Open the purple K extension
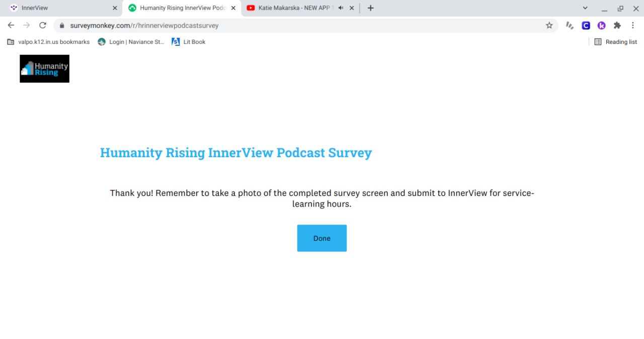The height and width of the screenshot is (339, 644). pos(601,25)
